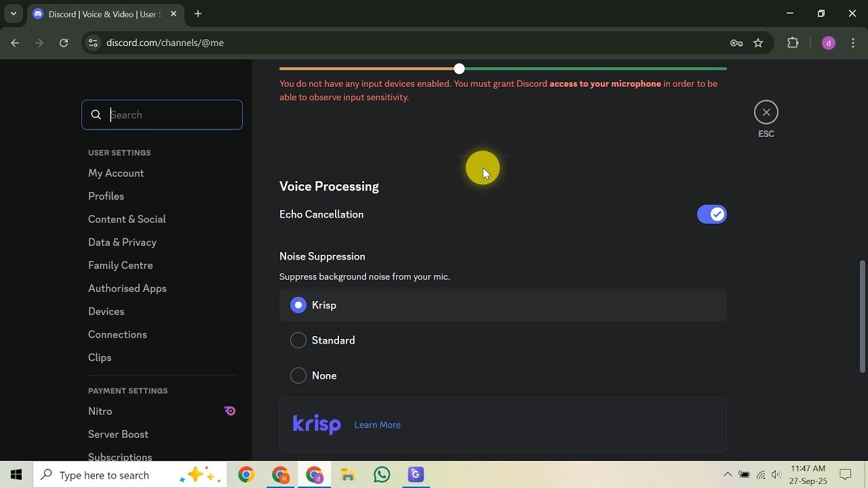Screen dimensions: 868x488
Task: Select None for noise suppression
Action: point(503,375)
